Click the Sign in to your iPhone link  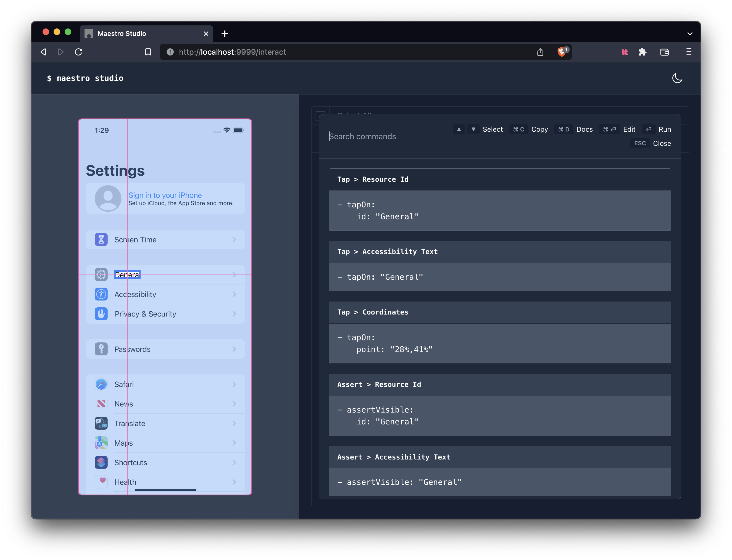coord(165,195)
